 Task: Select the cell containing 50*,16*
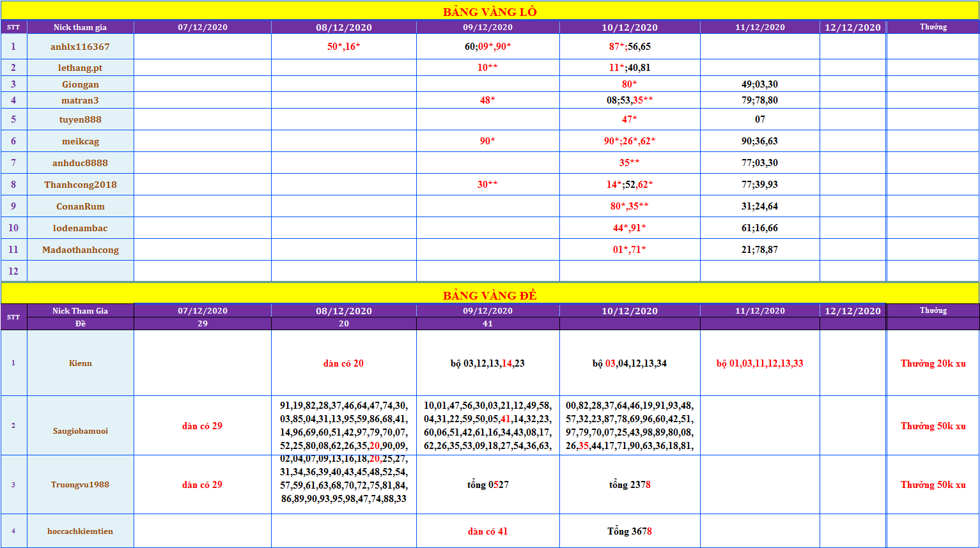coord(344,46)
